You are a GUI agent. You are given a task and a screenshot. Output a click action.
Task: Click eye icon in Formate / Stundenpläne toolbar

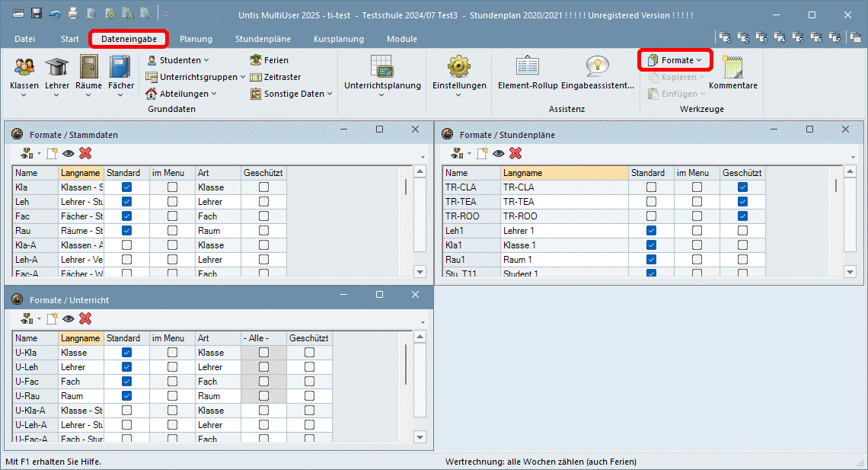pos(499,153)
